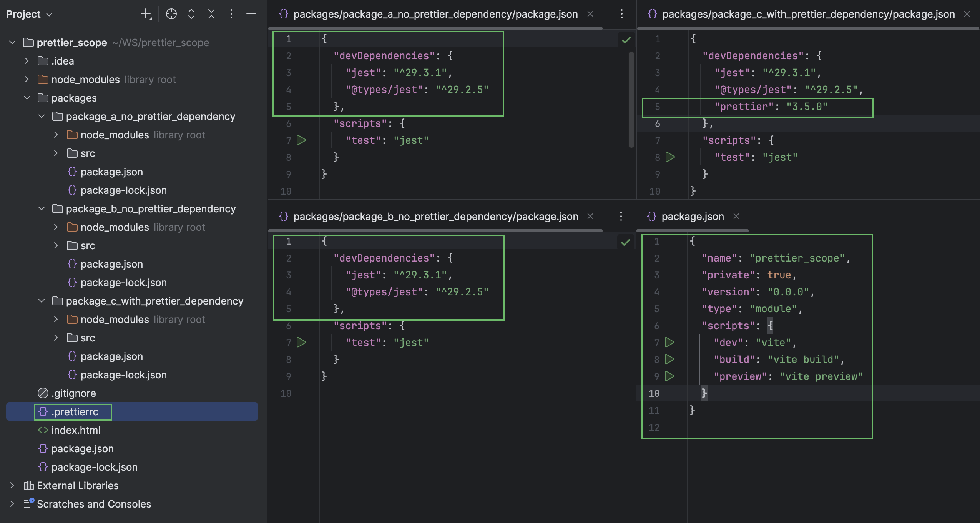Open editor tab options kebab menu
Screen dimensions: 980x523
(x=621, y=14)
